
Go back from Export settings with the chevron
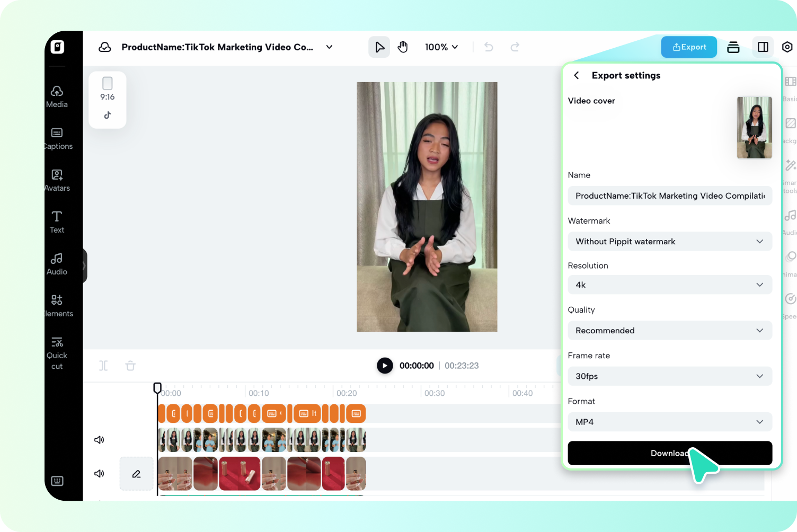577,75
